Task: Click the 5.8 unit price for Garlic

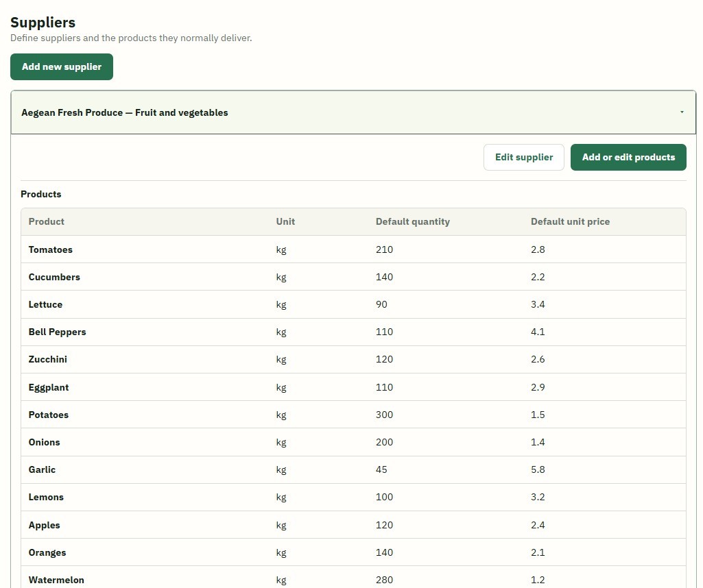Action: (538, 469)
